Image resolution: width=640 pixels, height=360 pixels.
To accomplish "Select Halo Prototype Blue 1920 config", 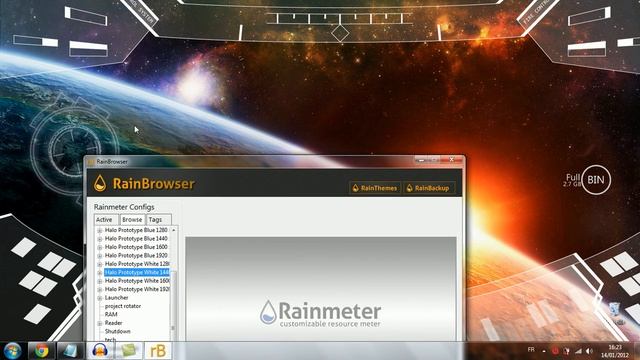I will tap(136, 256).
